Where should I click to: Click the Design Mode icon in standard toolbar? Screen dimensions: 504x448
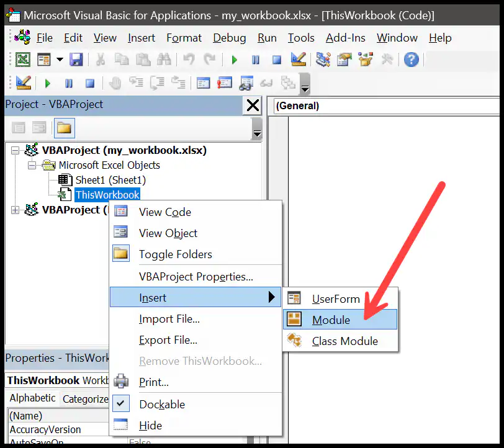299,60
